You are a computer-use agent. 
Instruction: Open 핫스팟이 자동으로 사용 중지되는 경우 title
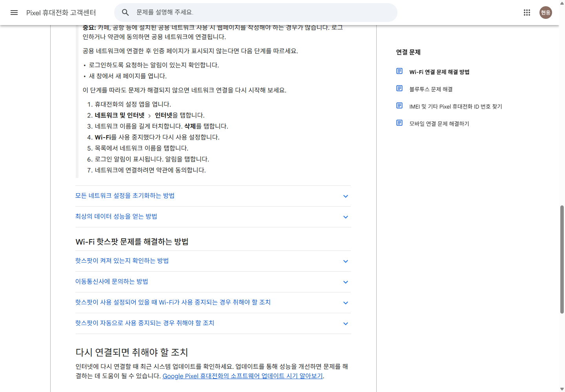pyautogui.click(x=145, y=323)
